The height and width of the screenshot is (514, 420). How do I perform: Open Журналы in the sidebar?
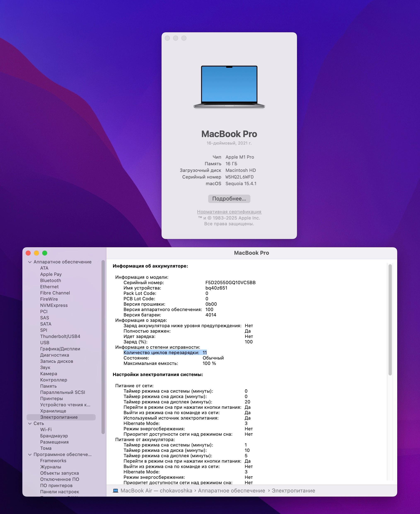[x=51, y=467]
